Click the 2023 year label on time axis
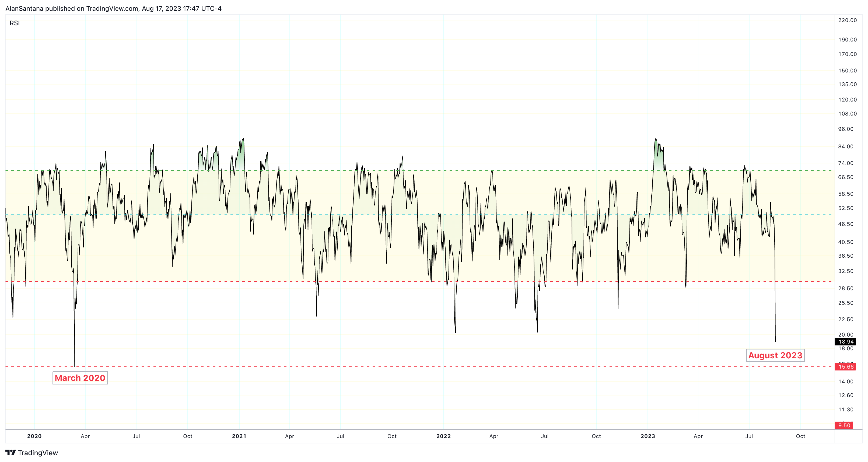The height and width of the screenshot is (462, 868). pyautogui.click(x=647, y=436)
